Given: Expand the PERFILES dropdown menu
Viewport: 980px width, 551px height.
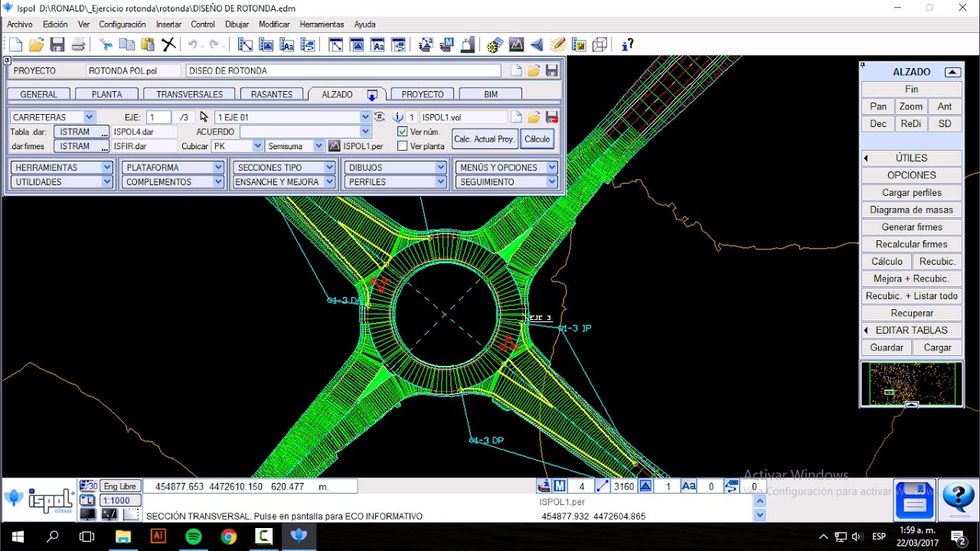Looking at the screenshot, I should pyautogui.click(x=395, y=182).
